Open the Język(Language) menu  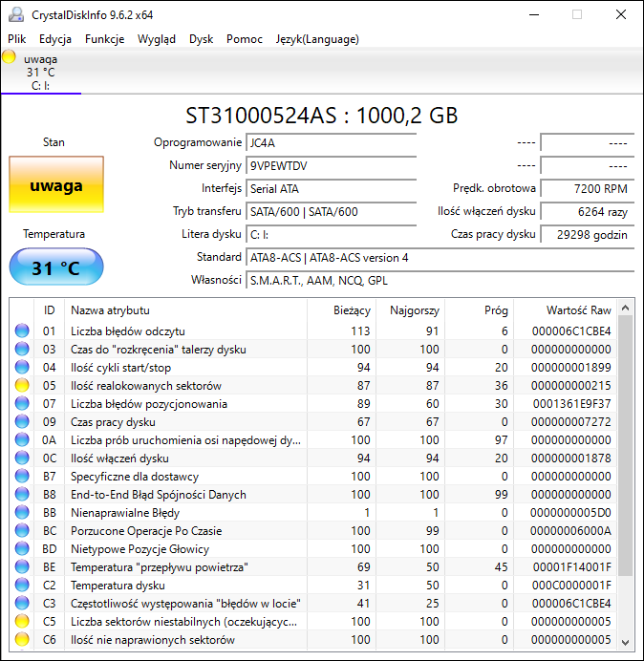[317, 39]
